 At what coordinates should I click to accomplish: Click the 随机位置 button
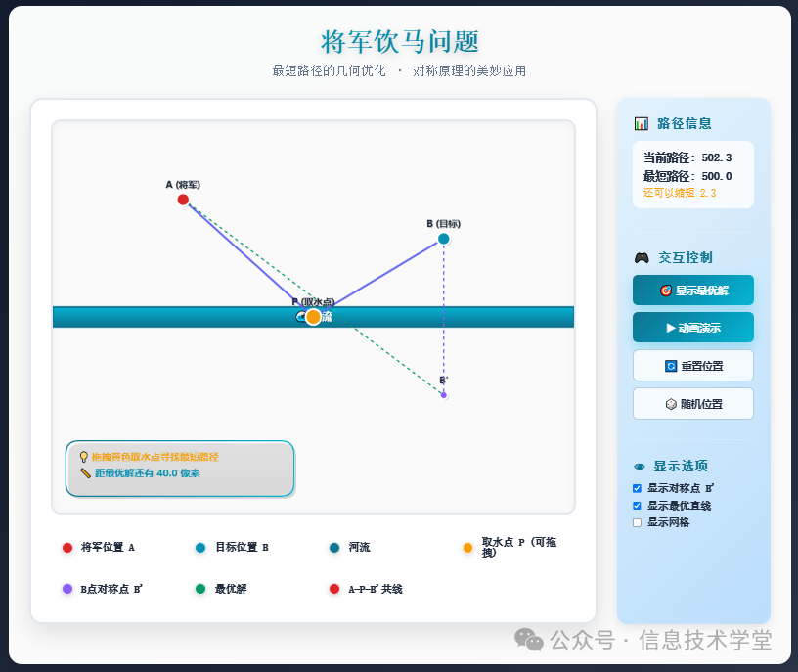pyautogui.click(x=693, y=403)
